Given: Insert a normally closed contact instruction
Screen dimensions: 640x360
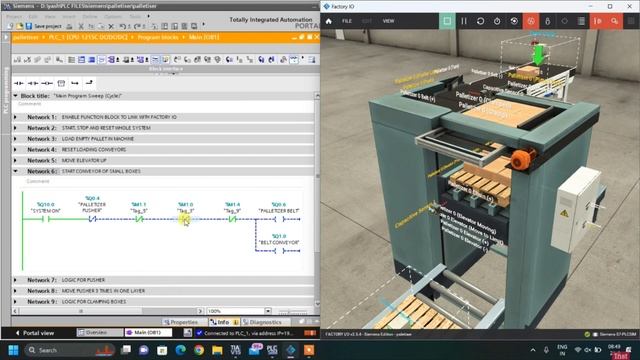Looking at the screenshot, I should pos(33,83).
